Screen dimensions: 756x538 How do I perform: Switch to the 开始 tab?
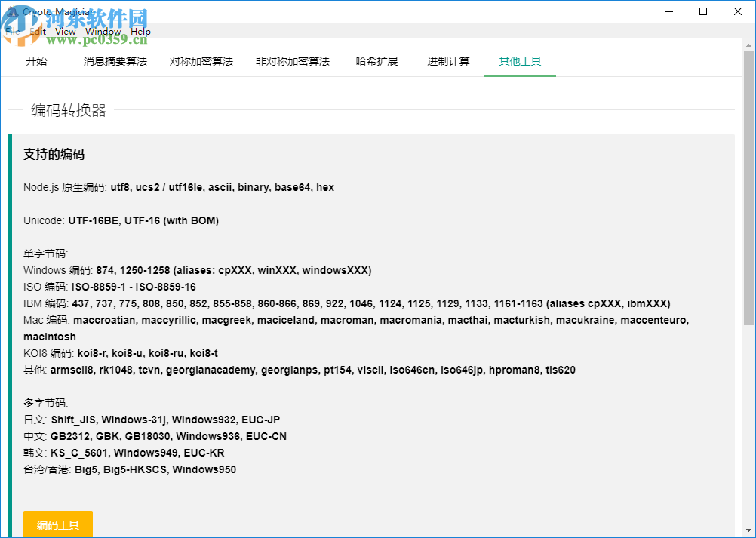(x=36, y=62)
